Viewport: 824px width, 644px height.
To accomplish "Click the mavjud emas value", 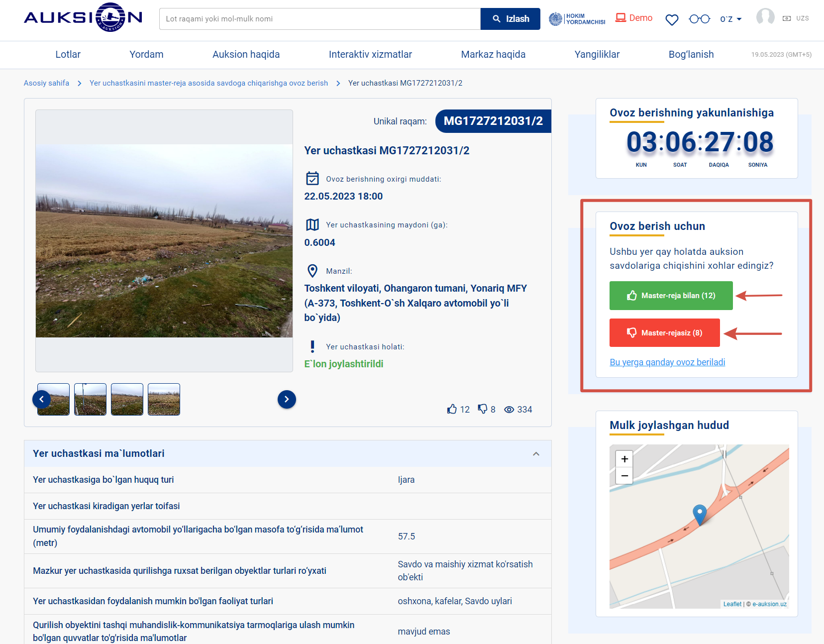I will pyautogui.click(x=423, y=632).
